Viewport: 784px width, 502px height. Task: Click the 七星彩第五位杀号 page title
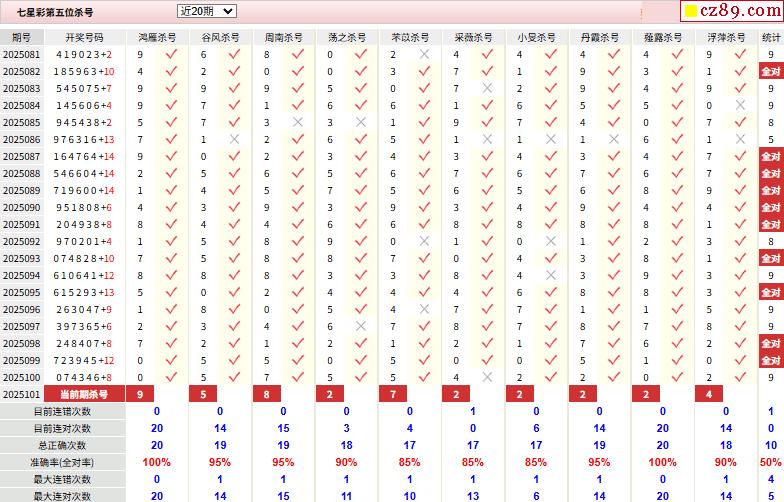54,12
